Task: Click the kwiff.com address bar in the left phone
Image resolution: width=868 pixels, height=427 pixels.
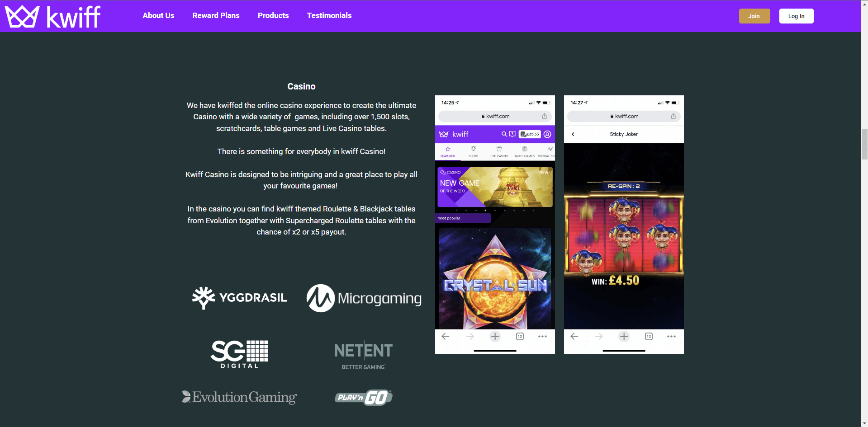Action: point(495,116)
